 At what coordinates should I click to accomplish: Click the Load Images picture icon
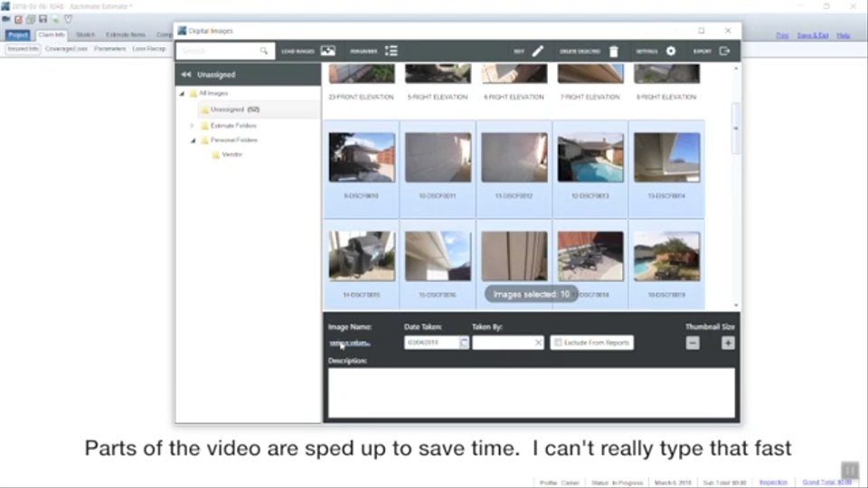tap(327, 52)
